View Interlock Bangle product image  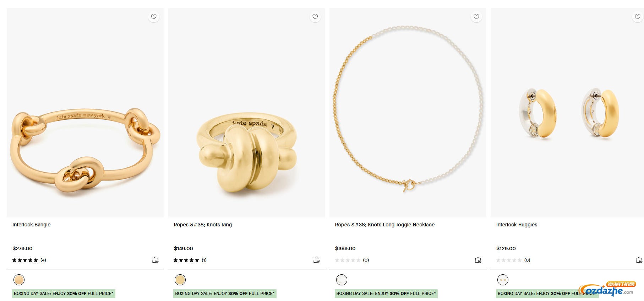click(85, 113)
